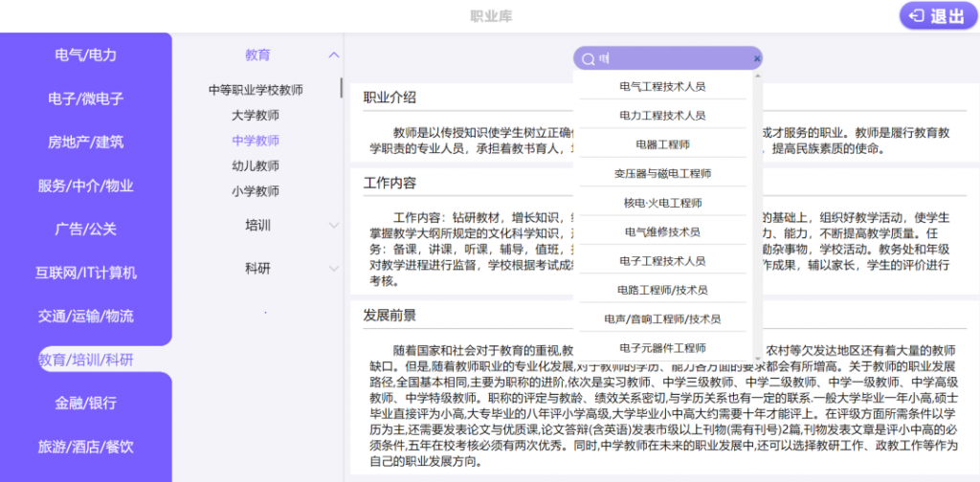Click the magnifier icon in search box

pos(587,58)
